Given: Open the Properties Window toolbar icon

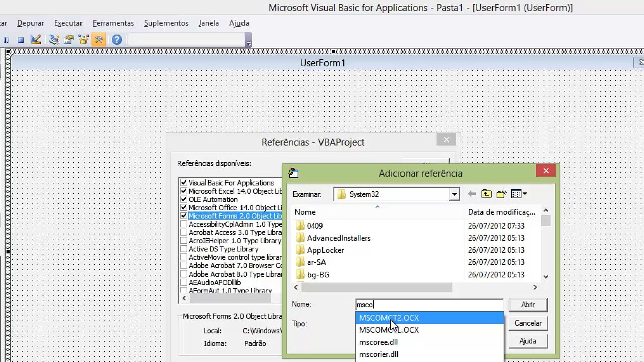Looking at the screenshot, I should click(x=69, y=39).
